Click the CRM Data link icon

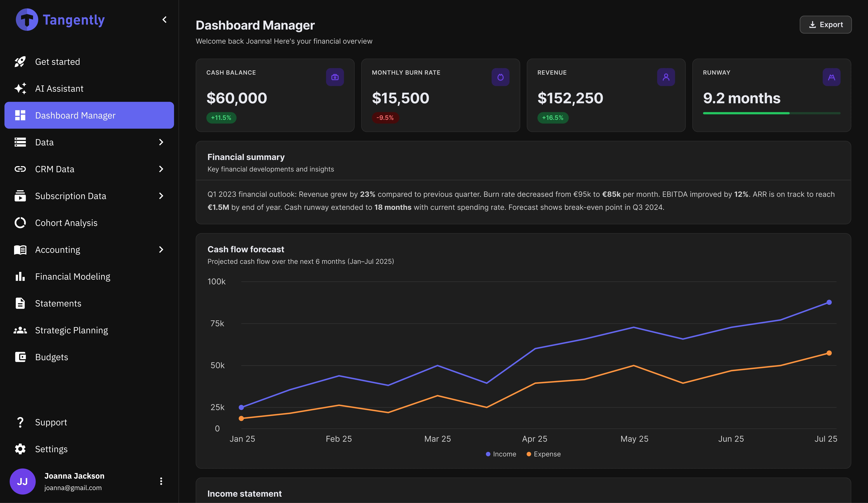(x=20, y=169)
